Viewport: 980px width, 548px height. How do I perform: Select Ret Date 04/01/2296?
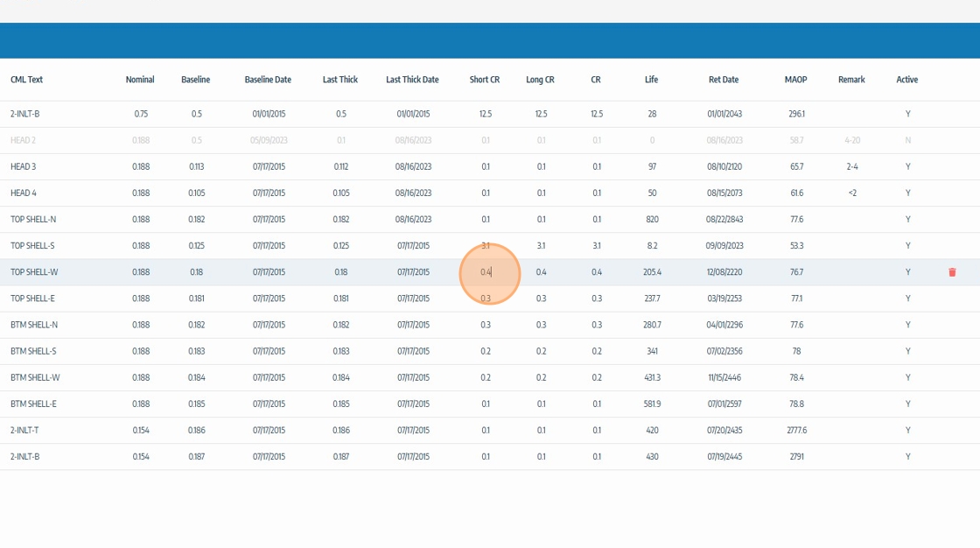click(724, 325)
